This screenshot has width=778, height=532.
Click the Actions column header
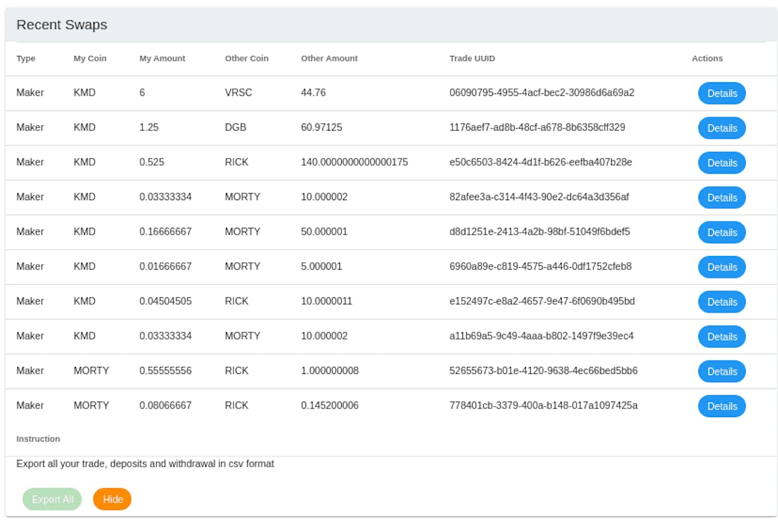point(707,58)
